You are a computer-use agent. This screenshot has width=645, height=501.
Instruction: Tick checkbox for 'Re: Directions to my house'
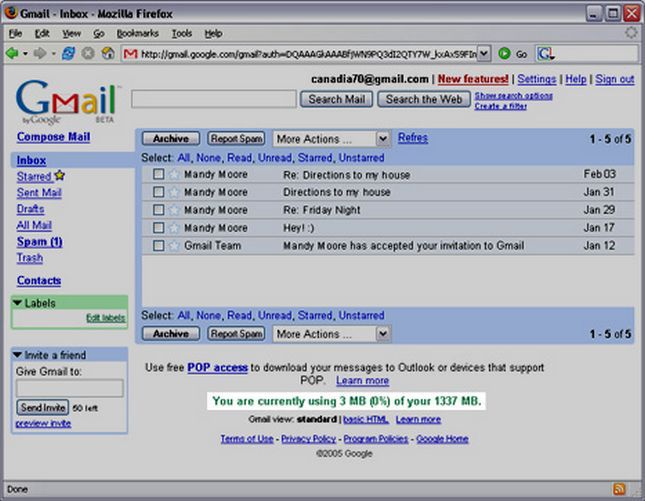158,174
